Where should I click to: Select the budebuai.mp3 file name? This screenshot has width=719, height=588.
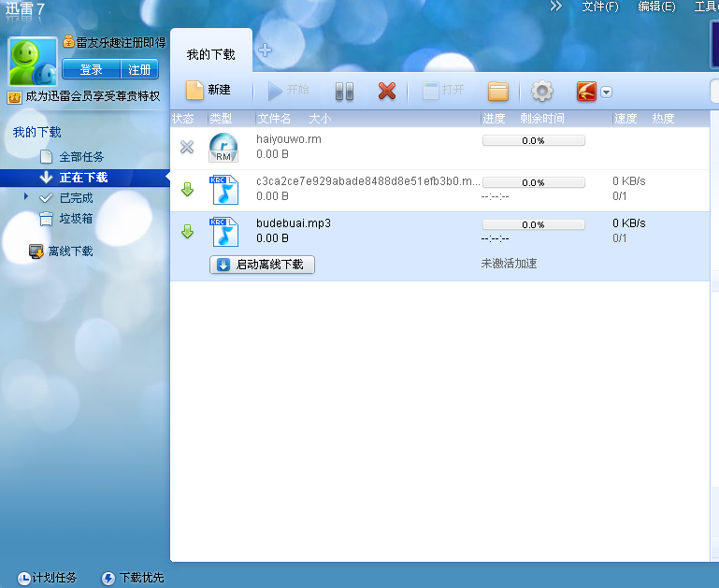294,223
